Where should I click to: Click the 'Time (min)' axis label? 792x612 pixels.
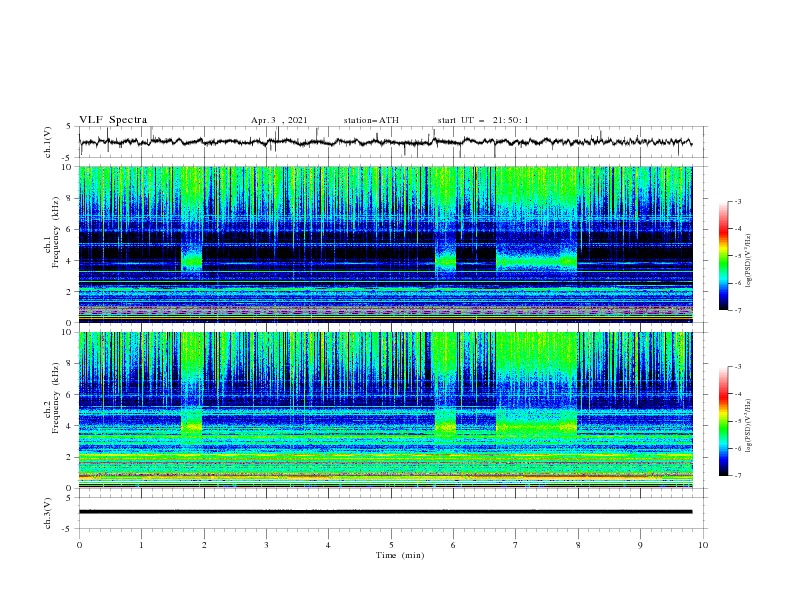coord(400,555)
